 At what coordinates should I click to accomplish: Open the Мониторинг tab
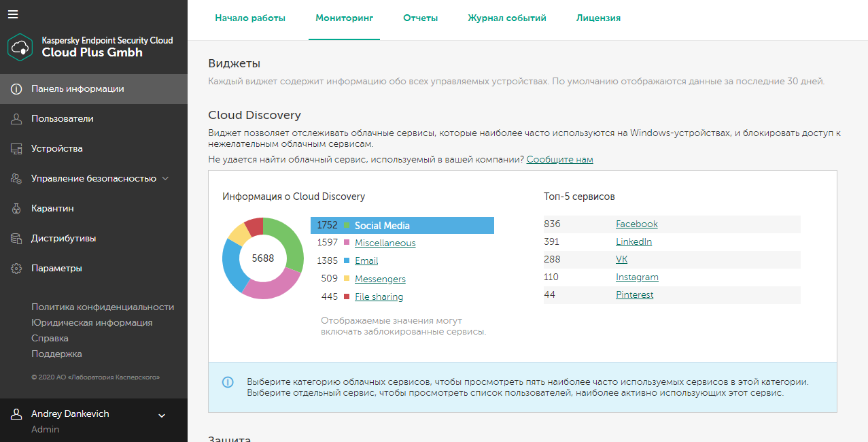(x=344, y=18)
